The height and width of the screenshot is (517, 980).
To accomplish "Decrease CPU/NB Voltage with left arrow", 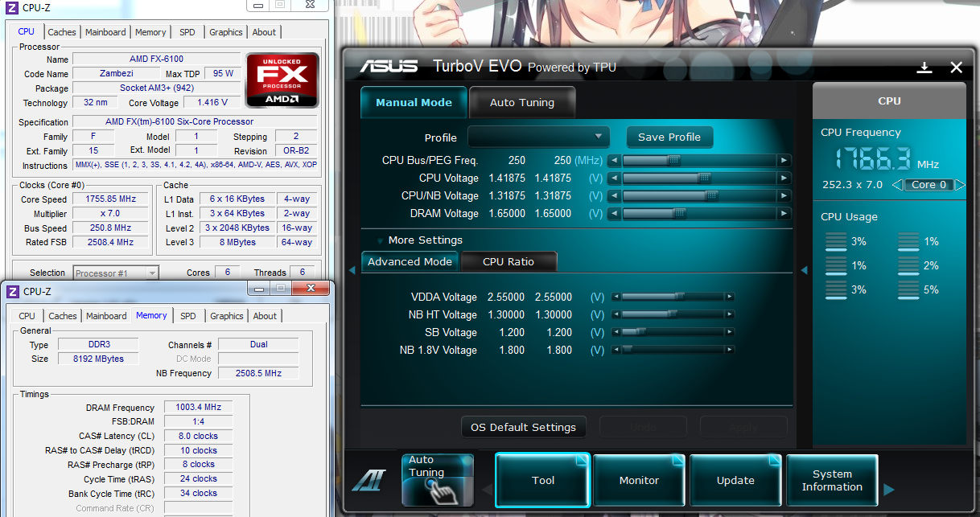I will pos(615,196).
